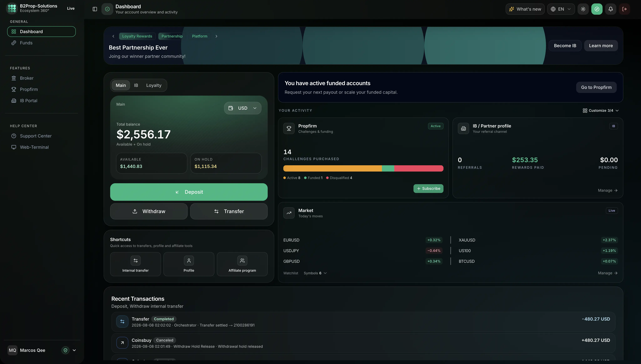Click the IB / Partner profile card icon
Screen dimensions: 641x364
(x=463, y=129)
